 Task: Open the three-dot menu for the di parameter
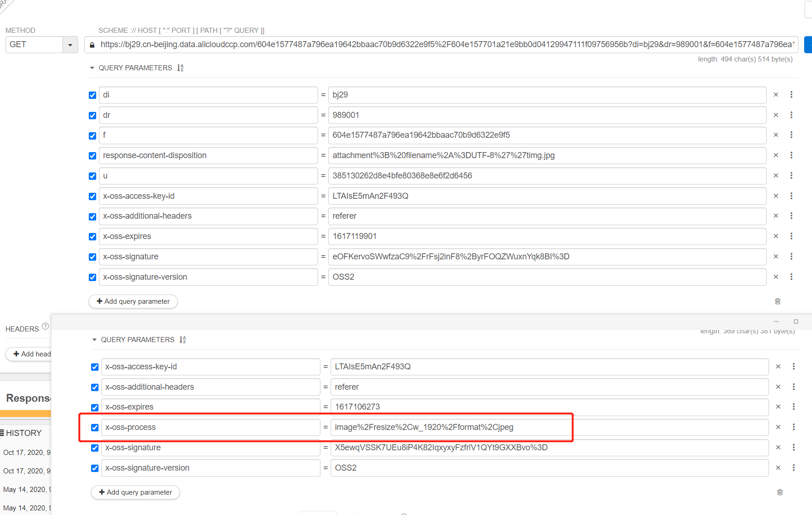click(x=792, y=95)
